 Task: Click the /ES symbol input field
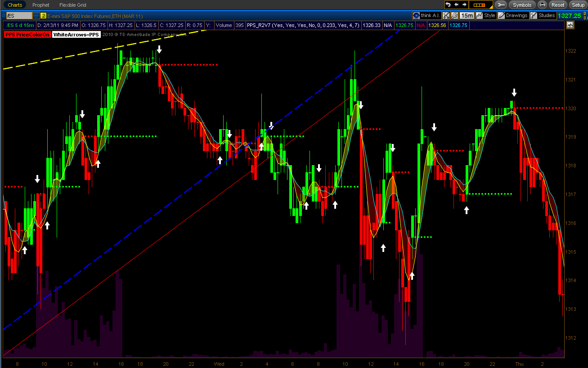tap(19, 16)
